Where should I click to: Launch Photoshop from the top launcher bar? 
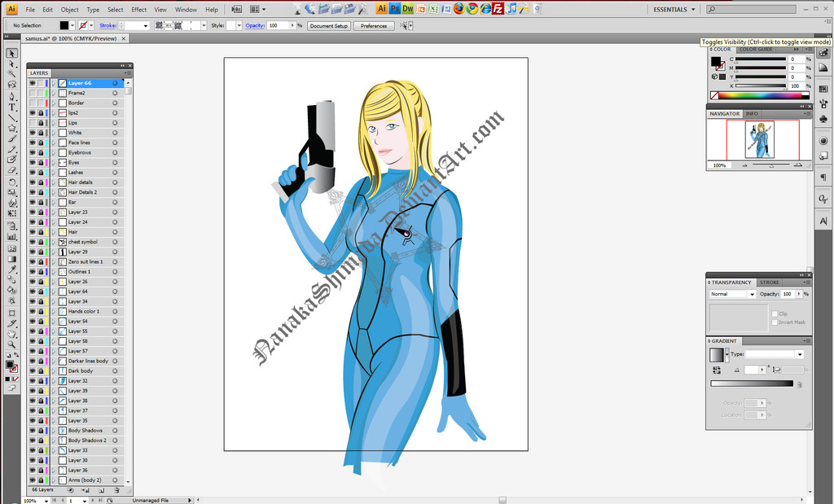click(x=395, y=9)
